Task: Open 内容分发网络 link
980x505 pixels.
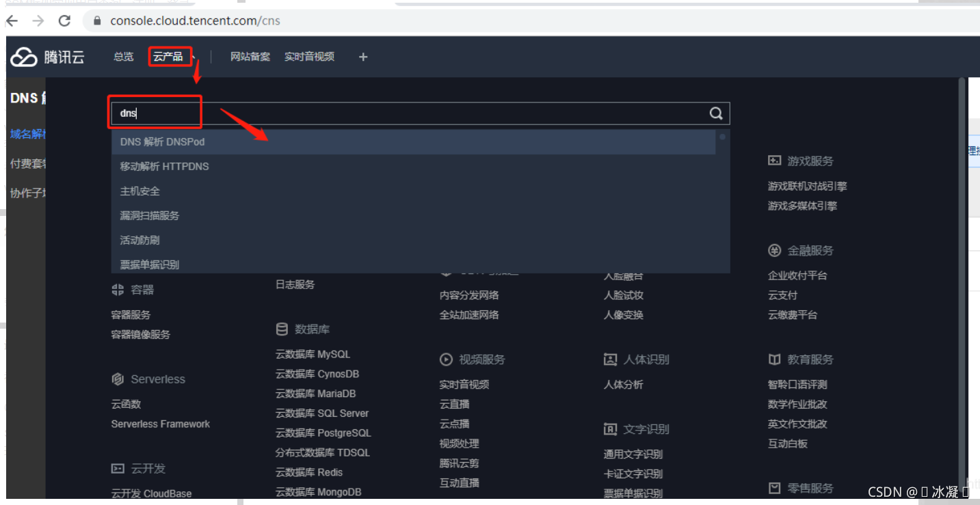Action: (469, 296)
